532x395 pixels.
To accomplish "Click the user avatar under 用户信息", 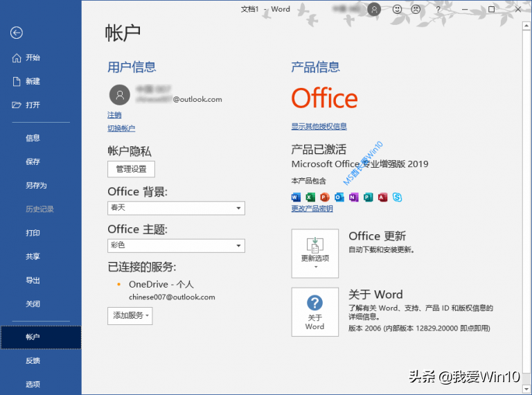I will pyautogui.click(x=119, y=95).
